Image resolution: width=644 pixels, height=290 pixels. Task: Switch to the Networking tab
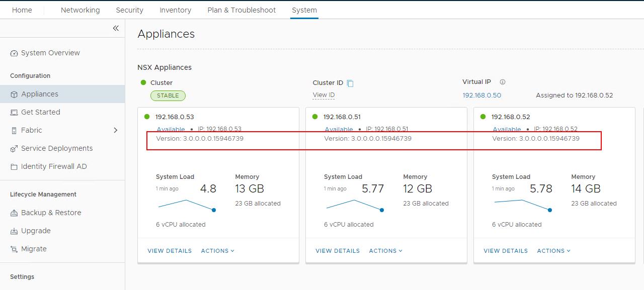[80, 10]
